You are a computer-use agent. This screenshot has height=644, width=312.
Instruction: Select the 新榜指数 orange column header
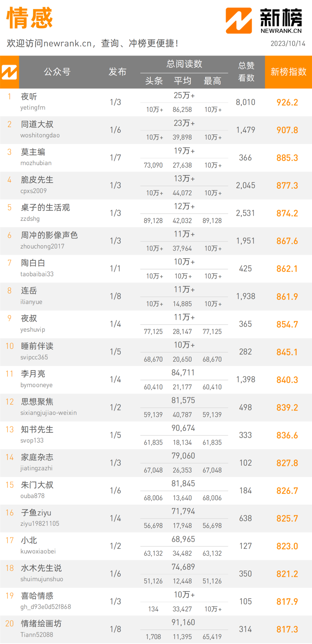[288, 72]
